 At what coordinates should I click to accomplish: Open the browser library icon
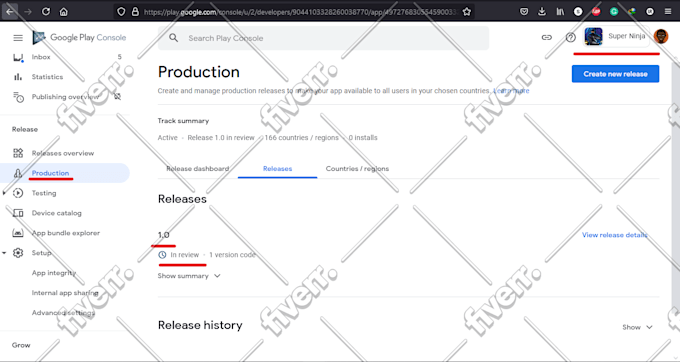[560, 12]
